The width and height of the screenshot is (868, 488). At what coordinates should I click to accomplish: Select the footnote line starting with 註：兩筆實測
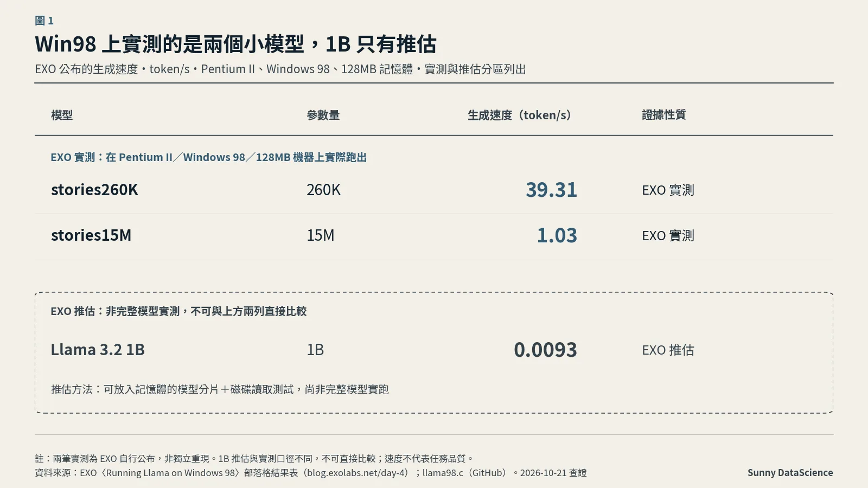tap(254, 459)
